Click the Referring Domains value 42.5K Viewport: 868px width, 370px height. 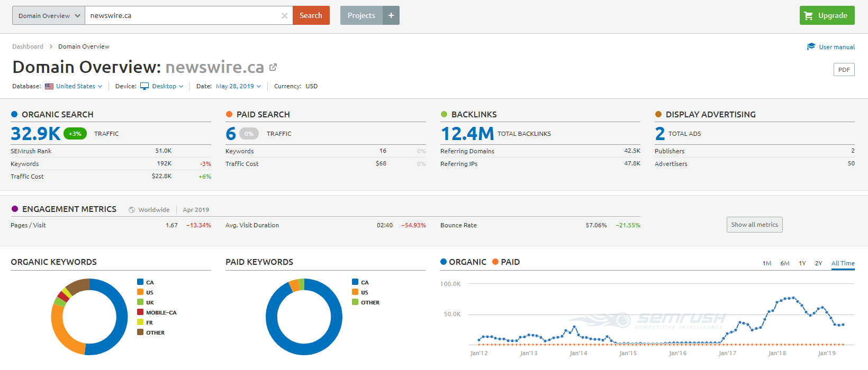(632, 151)
